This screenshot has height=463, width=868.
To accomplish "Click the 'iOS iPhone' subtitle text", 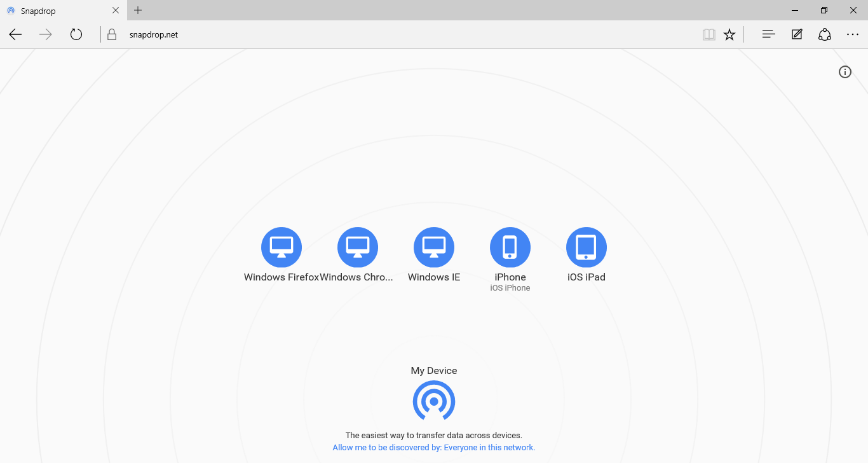I will 510,288.
